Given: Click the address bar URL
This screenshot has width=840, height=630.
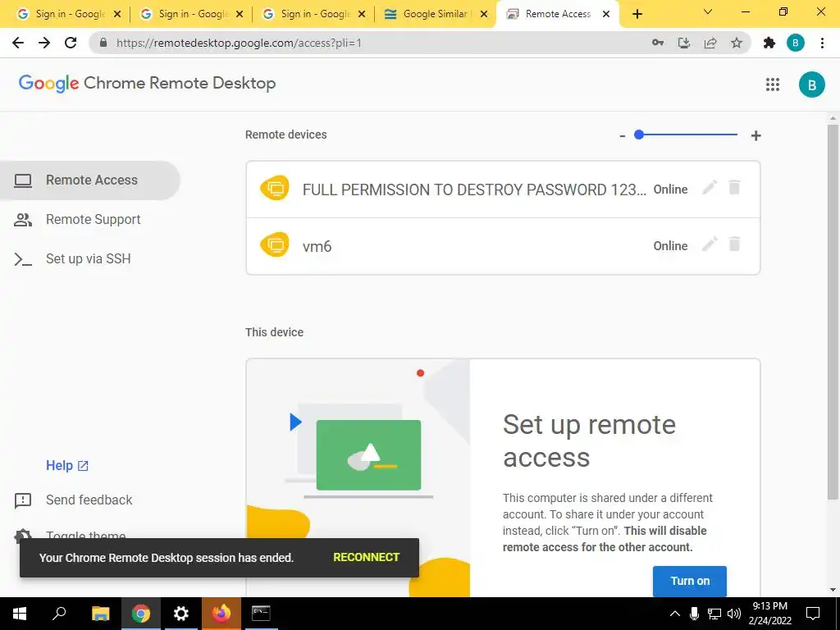Looking at the screenshot, I should tap(239, 43).
